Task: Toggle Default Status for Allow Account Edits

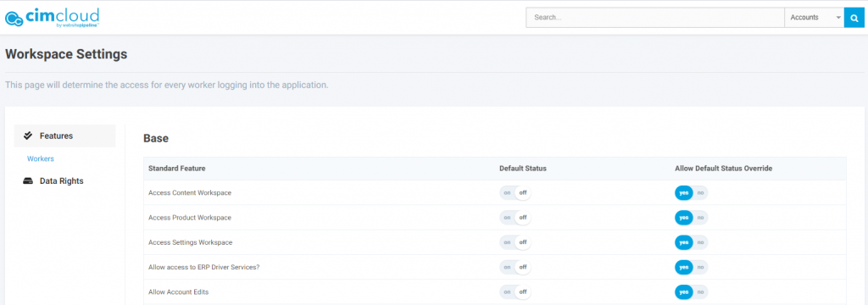Action: pyautogui.click(x=515, y=291)
